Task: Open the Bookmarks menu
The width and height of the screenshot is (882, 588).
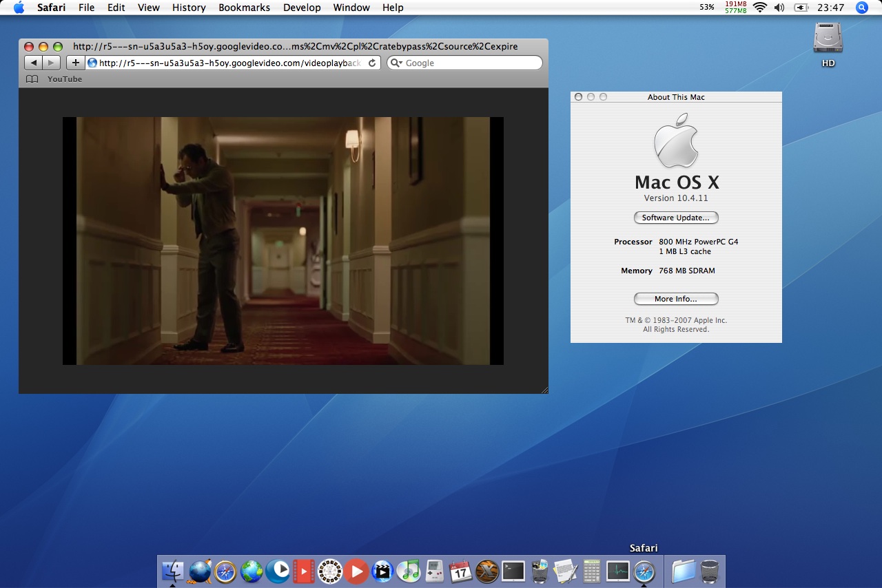Action: point(244,8)
